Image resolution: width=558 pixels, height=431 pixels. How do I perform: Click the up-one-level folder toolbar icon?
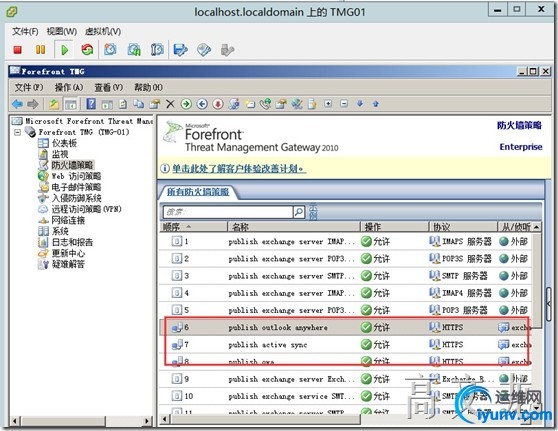(x=54, y=104)
